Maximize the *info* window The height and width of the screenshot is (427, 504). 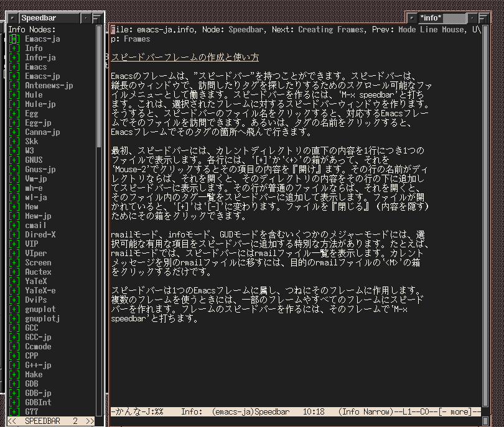pyautogui.click(x=483, y=18)
